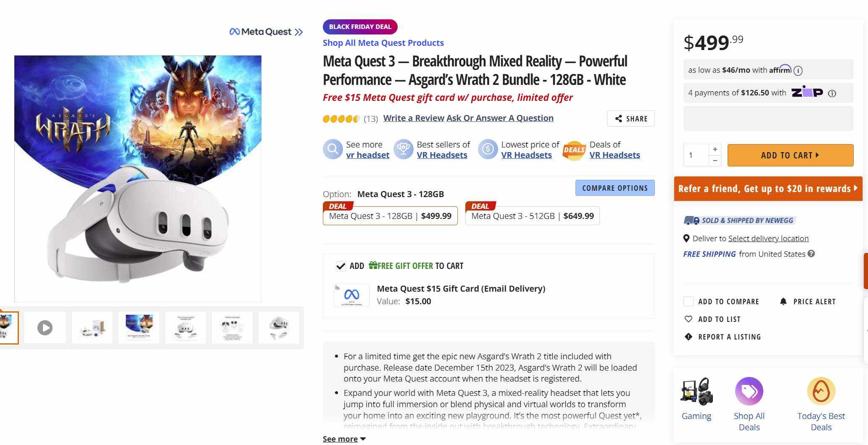Play the product video thumbnail

pyautogui.click(x=45, y=327)
